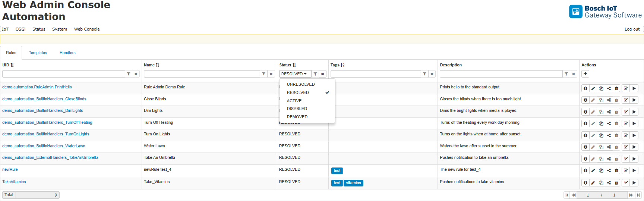Toggle enabled state of Dim Lights rule

point(626,112)
